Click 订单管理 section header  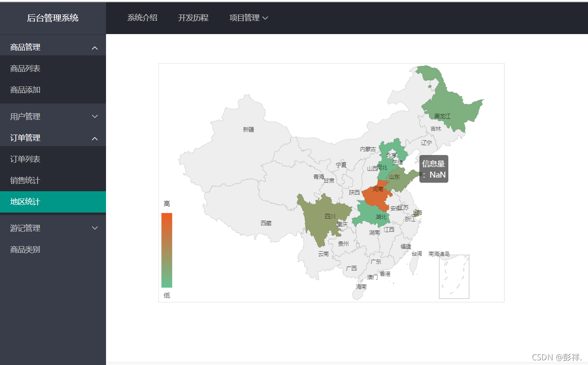(x=53, y=138)
